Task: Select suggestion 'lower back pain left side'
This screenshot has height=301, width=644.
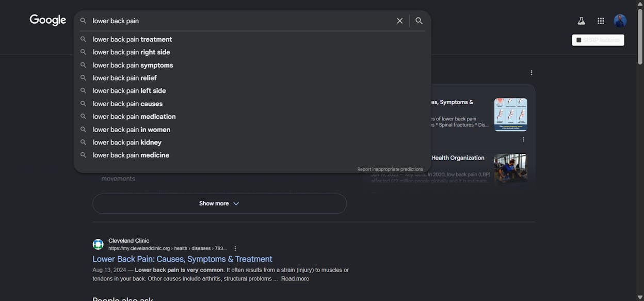Action: point(252,91)
